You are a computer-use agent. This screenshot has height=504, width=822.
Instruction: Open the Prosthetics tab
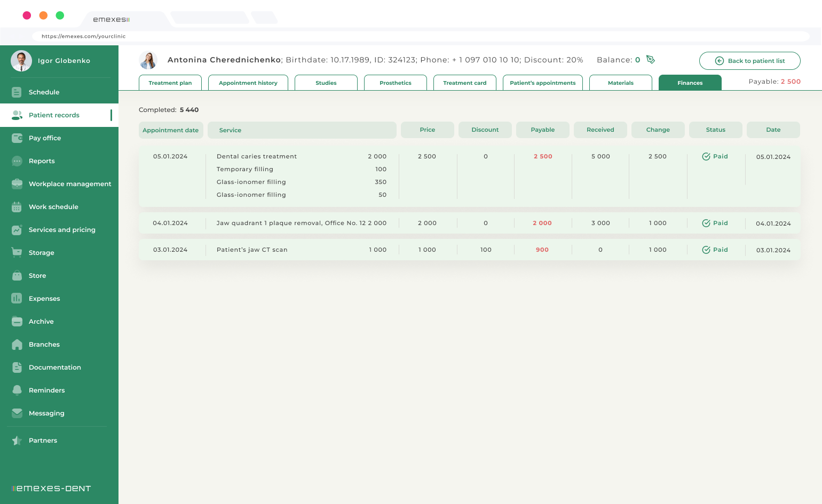[x=396, y=83]
